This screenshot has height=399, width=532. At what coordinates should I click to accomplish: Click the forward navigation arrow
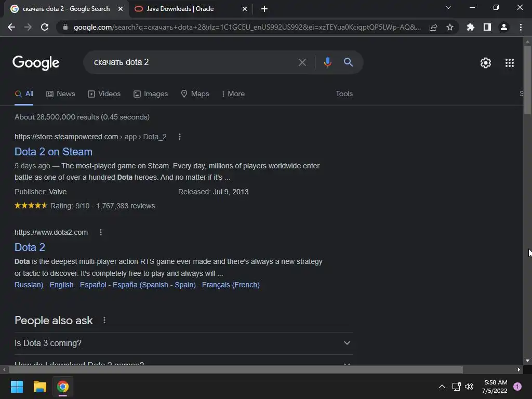click(x=28, y=27)
